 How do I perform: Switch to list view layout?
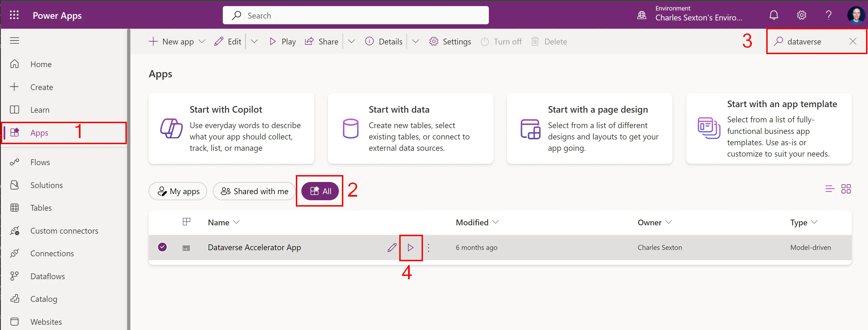pos(830,189)
